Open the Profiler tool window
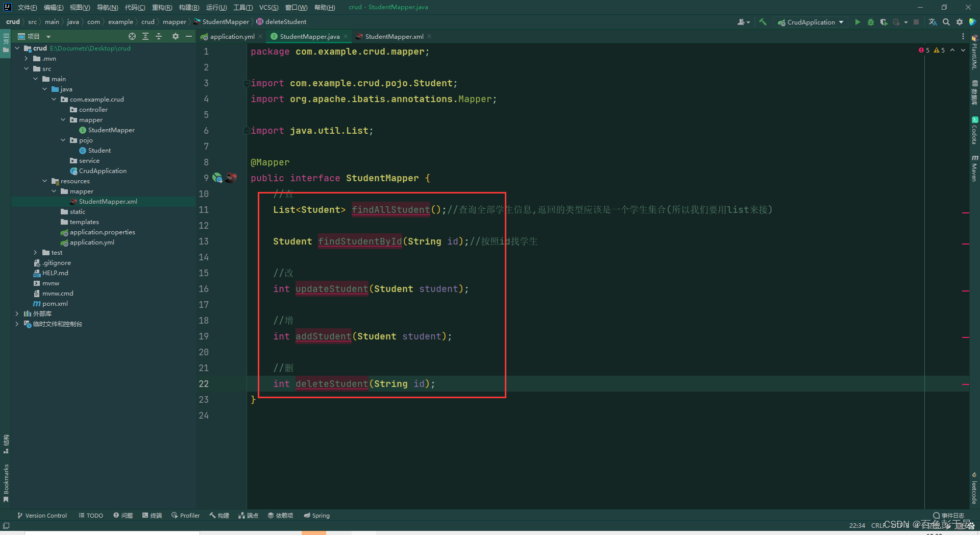Viewport: 980px width, 535px height. (186, 516)
